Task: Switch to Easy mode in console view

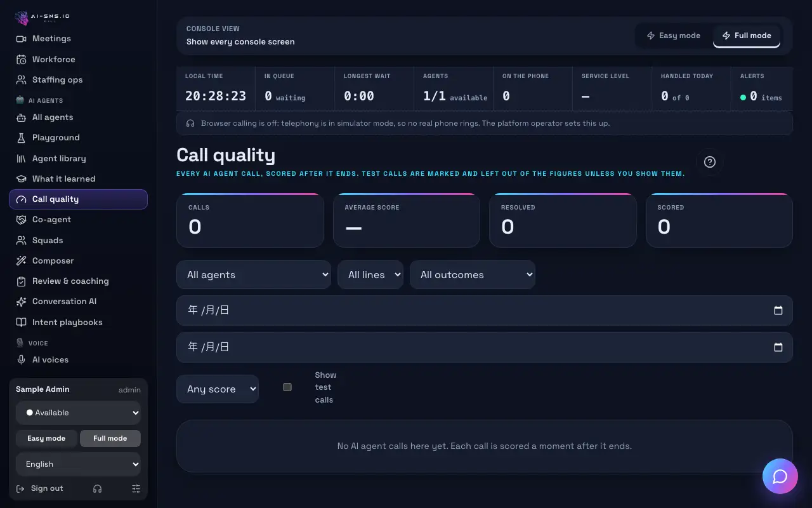Action: (674, 36)
